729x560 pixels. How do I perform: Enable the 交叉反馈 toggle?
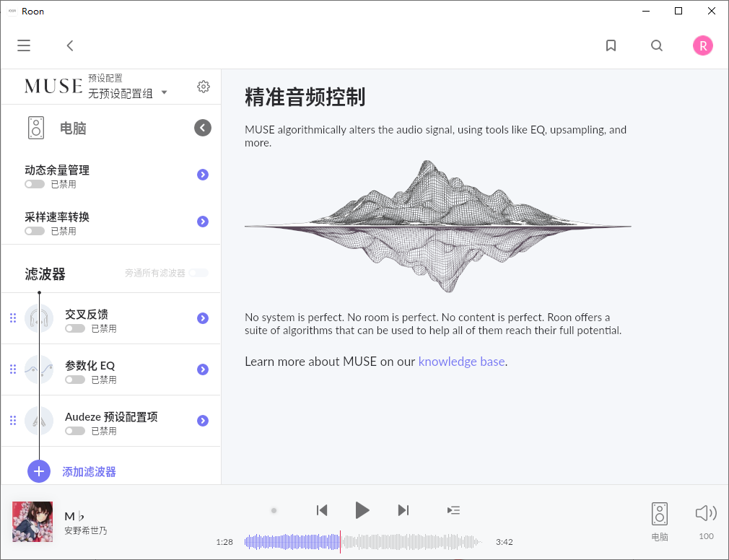click(x=75, y=328)
